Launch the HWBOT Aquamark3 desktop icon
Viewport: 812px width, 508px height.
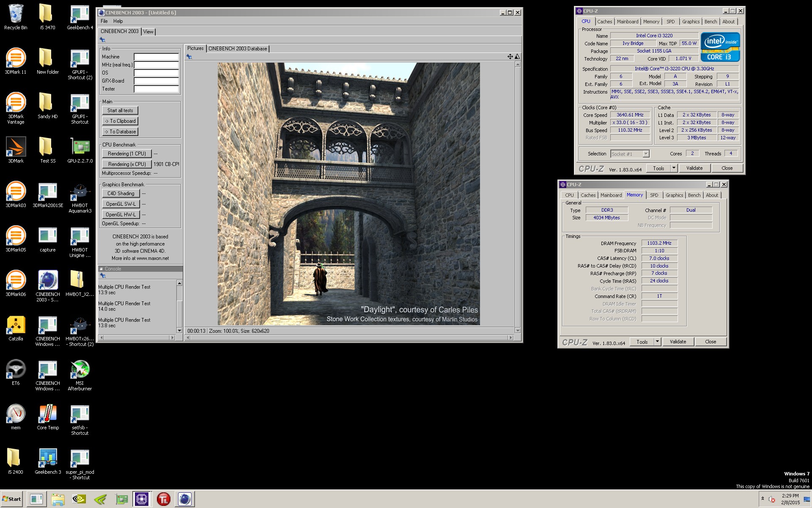tap(80, 198)
